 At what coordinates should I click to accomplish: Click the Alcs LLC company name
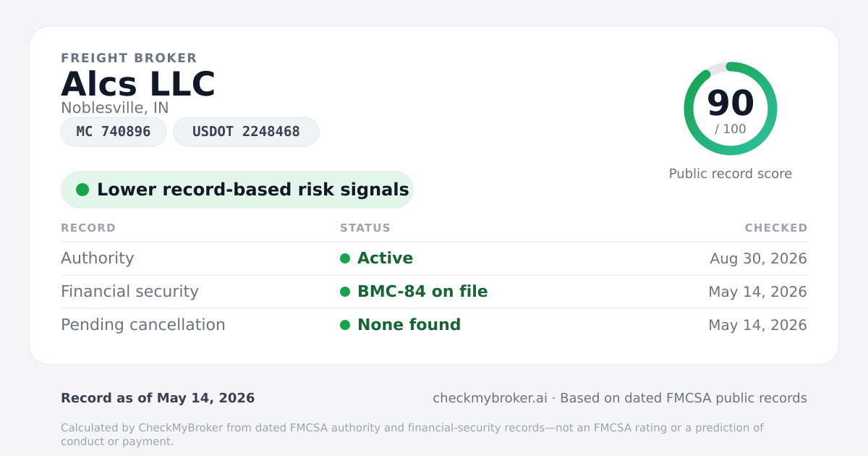pos(138,84)
